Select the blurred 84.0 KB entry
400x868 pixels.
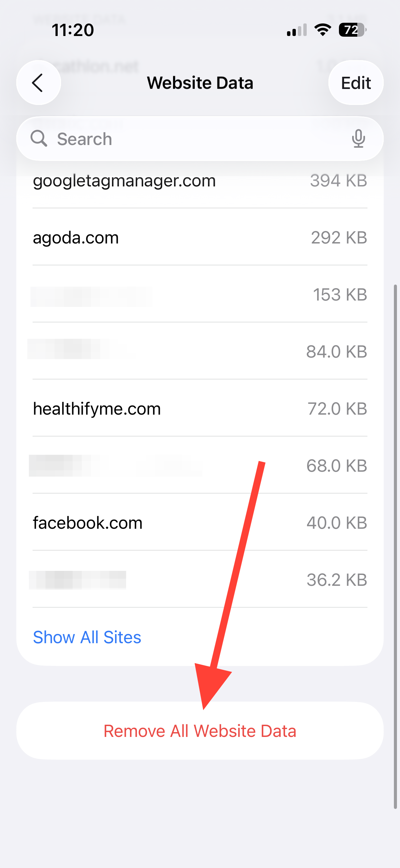click(x=200, y=351)
